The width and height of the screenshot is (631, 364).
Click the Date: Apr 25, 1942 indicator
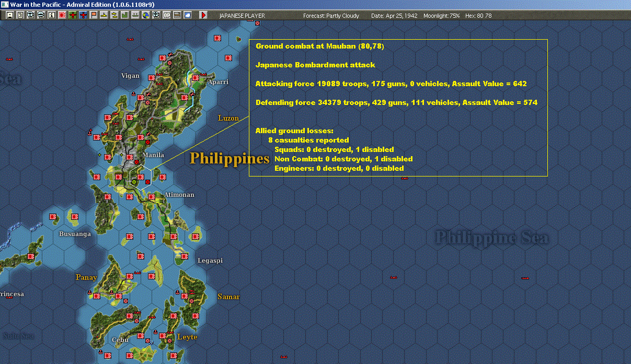[x=393, y=16]
